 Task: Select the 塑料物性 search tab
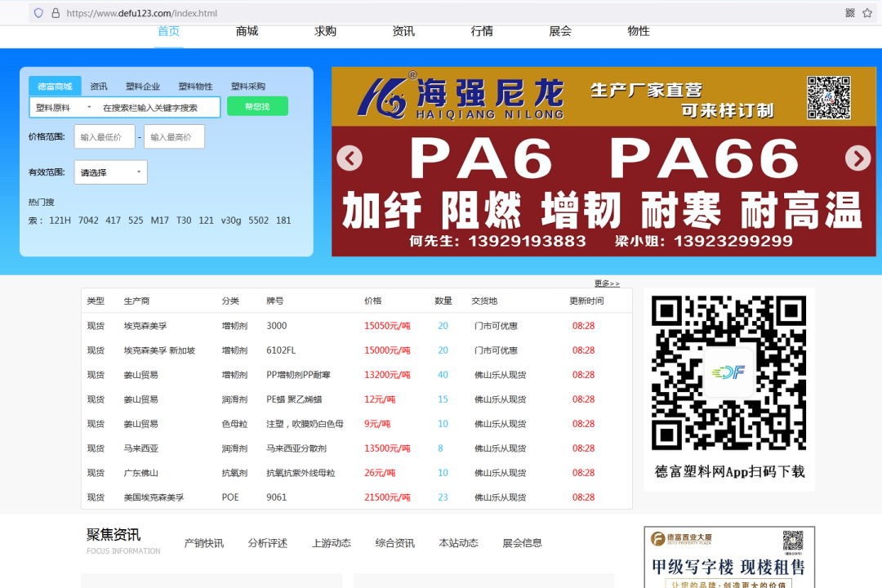point(195,86)
